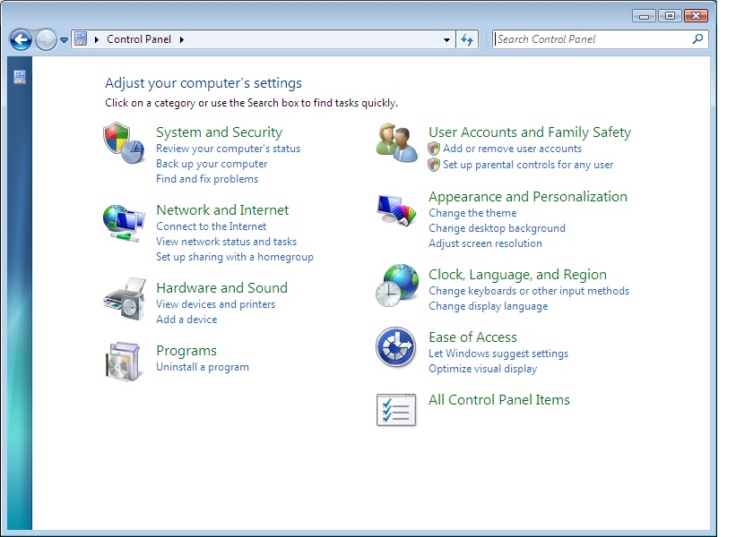Open View network status and tasks

pyautogui.click(x=226, y=242)
